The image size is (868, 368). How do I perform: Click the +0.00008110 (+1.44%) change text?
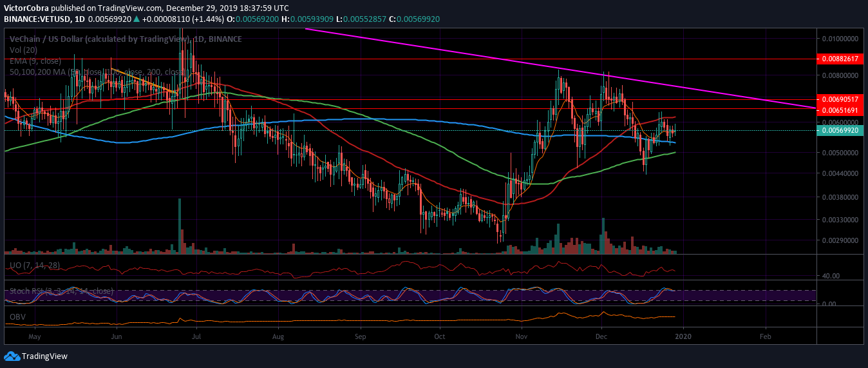pyautogui.click(x=184, y=19)
